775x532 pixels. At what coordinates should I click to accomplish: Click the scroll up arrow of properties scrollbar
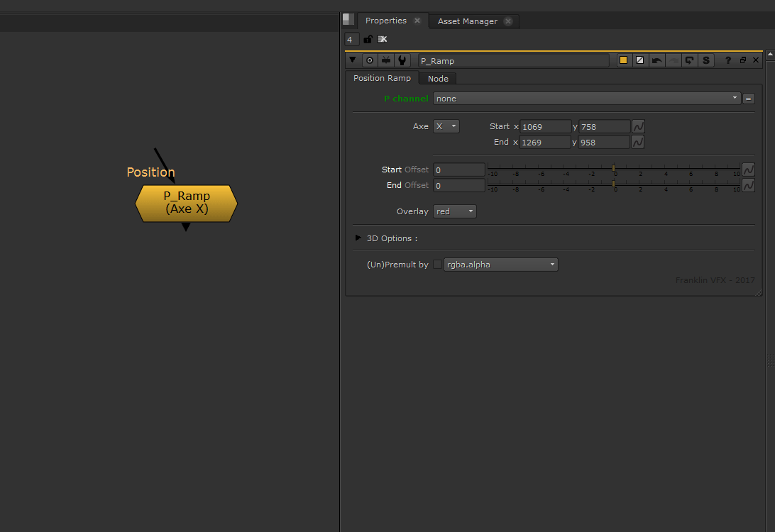(770, 54)
